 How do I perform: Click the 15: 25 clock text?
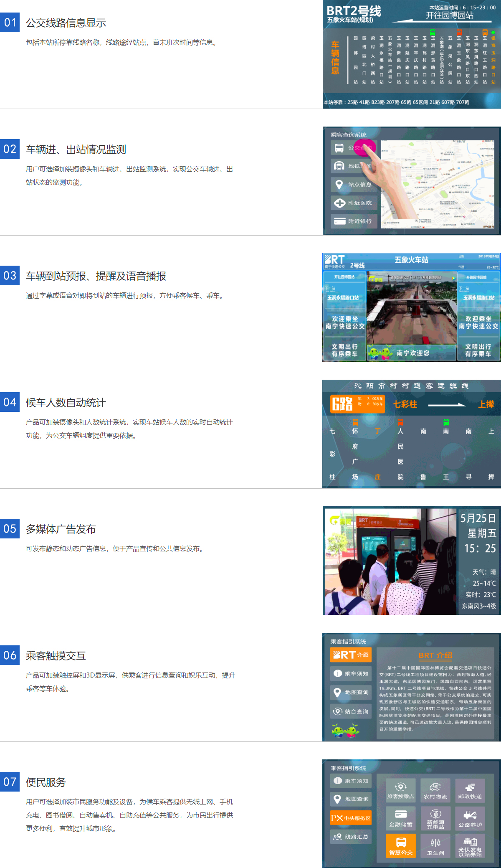point(480,548)
